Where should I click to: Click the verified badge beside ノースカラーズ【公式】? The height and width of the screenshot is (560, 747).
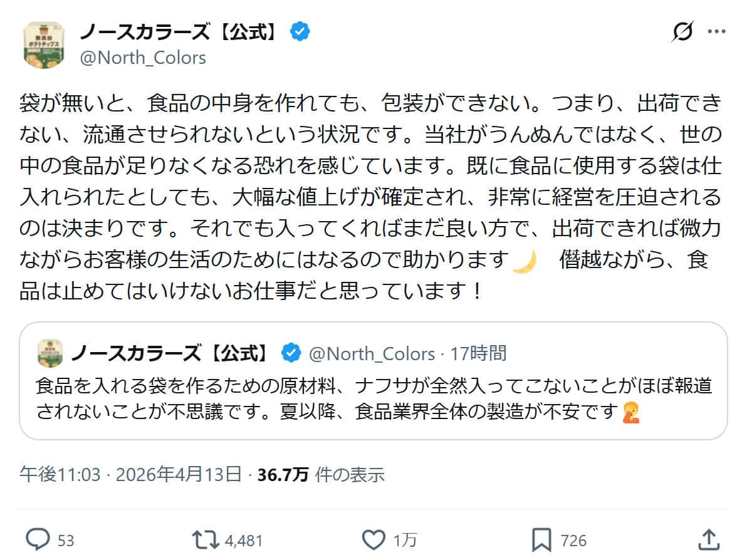point(299,30)
